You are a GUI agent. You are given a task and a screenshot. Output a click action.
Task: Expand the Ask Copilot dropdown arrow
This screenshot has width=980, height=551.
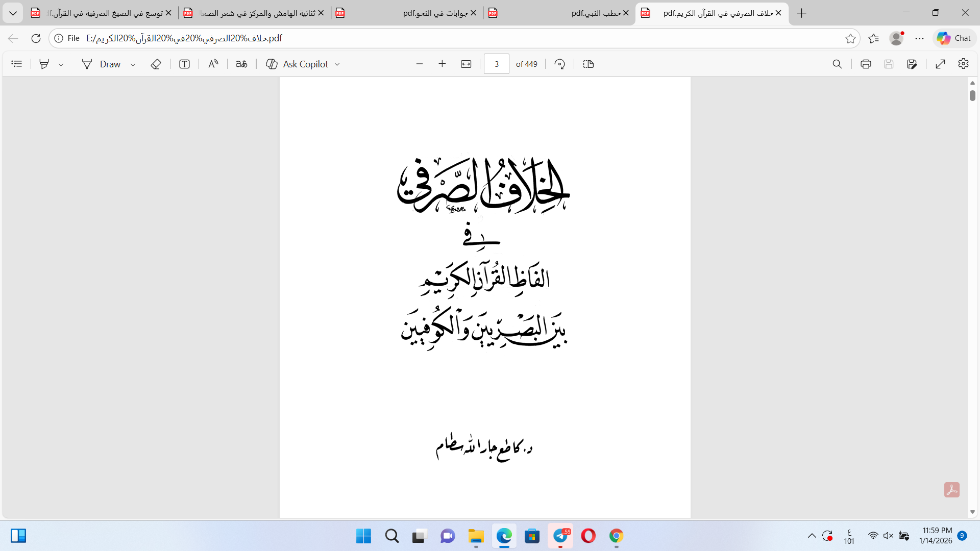pyautogui.click(x=337, y=64)
